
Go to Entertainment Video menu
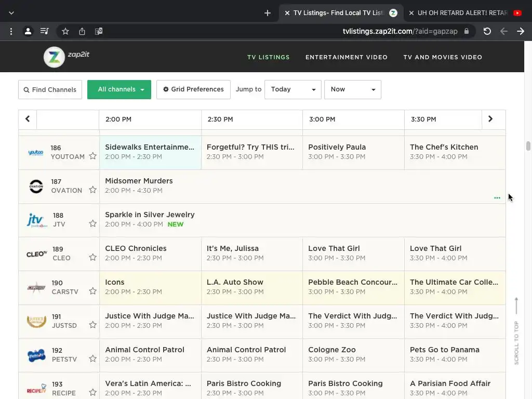346,57
